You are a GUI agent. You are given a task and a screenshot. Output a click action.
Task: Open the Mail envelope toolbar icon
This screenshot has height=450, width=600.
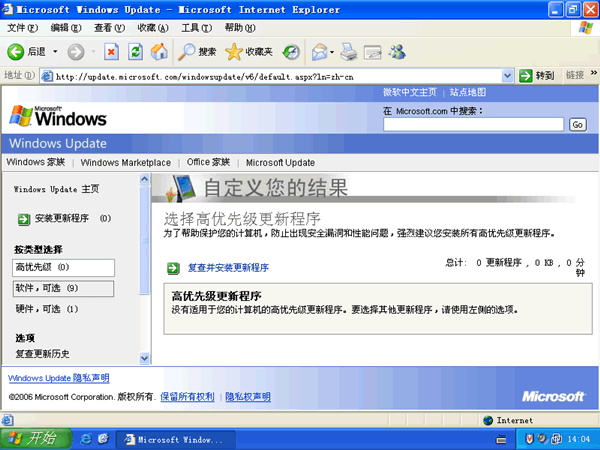pos(320,52)
